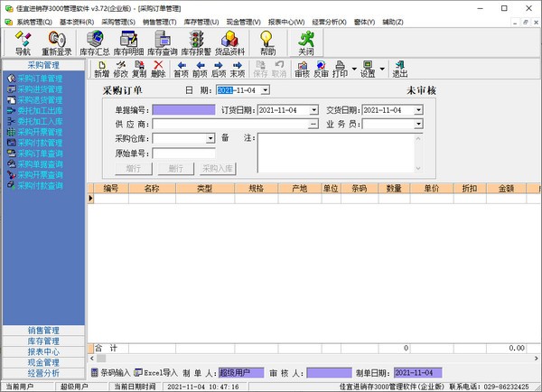Screen dimensions: 542x392
Task: Click the 帮助 help lightbulb icon
Action: pyautogui.click(x=267, y=42)
